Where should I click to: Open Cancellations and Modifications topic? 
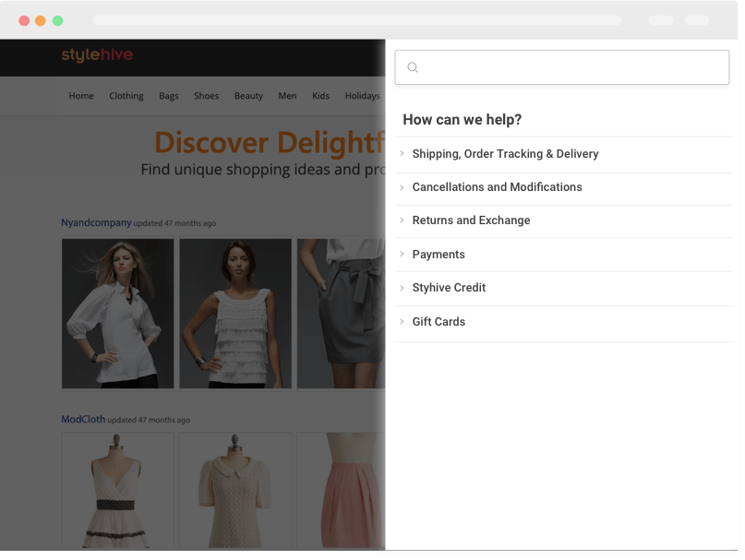[x=497, y=187]
